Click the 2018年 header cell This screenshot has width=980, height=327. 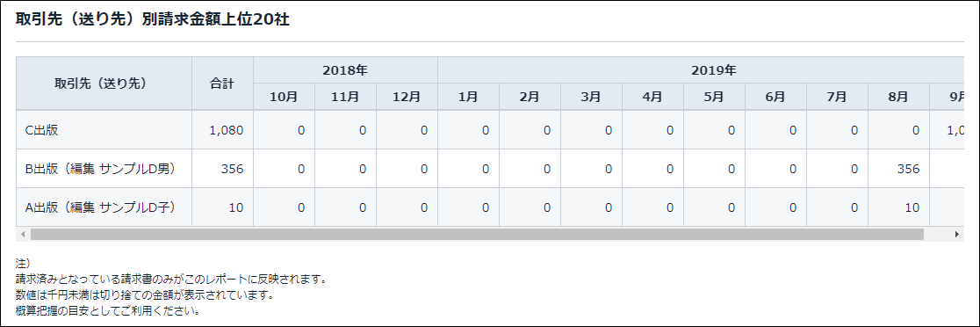pyautogui.click(x=345, y=70)
